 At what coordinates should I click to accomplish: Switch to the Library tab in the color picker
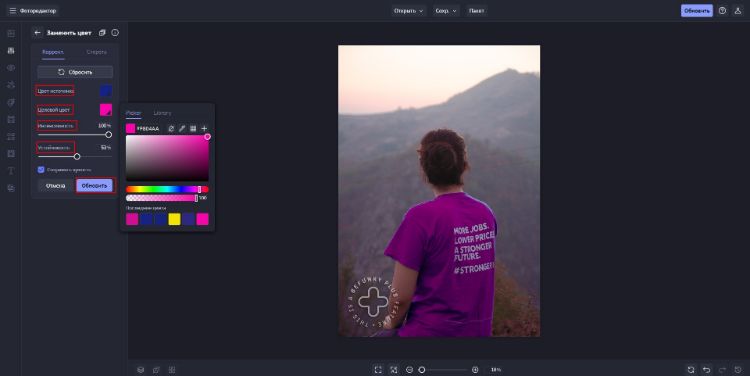pos(162,113)
